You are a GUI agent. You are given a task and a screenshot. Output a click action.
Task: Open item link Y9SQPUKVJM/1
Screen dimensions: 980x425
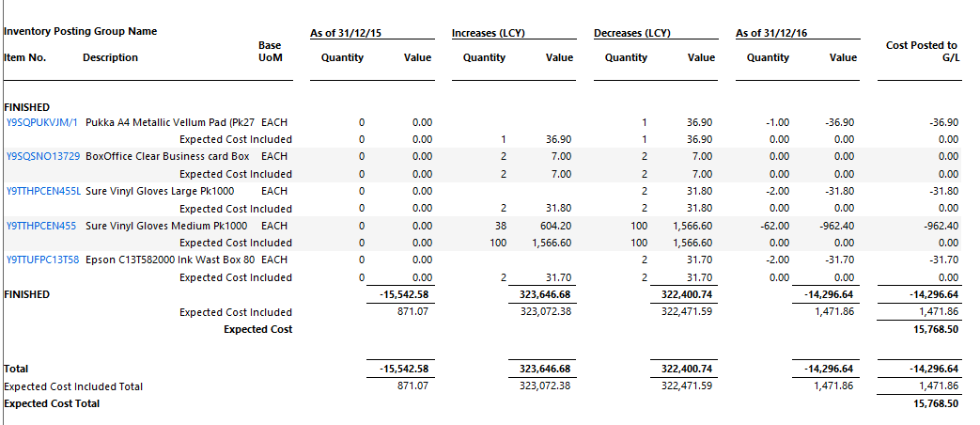pyautogui.click(x=41, y=122)
